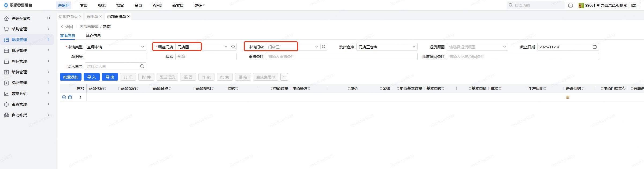
Task: Select the 档案 top menu
Action: point(120,5)
